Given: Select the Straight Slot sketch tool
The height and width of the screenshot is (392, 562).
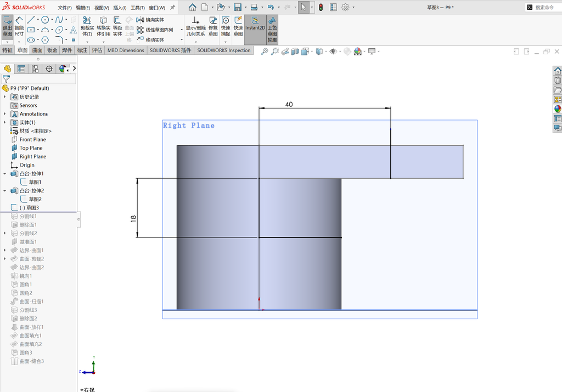Looking at the screenshot, I should click(x=31, y=39).
